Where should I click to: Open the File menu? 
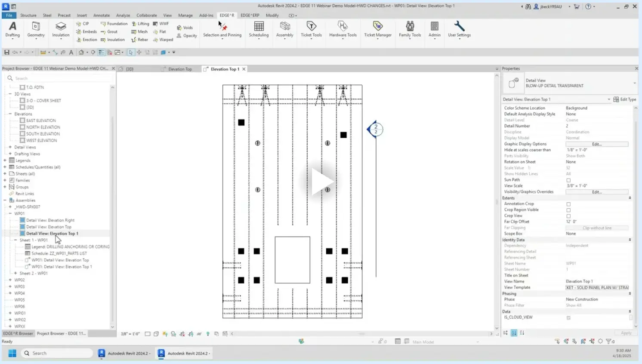(9, 15)
